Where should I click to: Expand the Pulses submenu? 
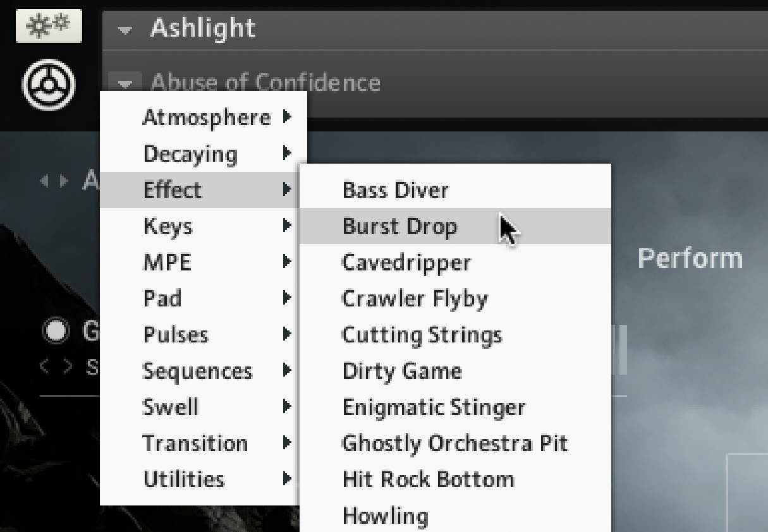click(176, 334)
